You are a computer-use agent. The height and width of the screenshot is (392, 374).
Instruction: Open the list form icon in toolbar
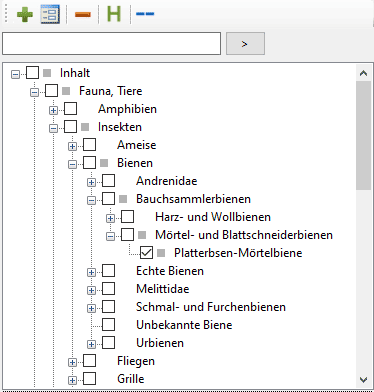point(50,14)
